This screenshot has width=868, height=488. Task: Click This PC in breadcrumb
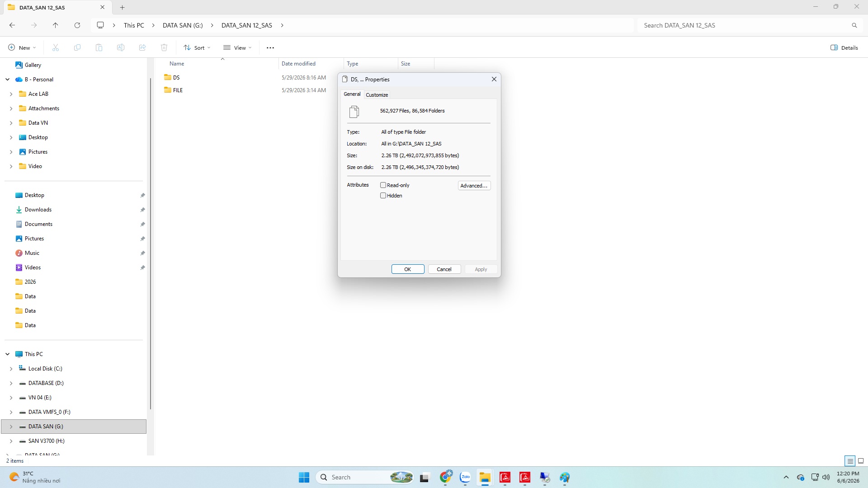point(134,25)
